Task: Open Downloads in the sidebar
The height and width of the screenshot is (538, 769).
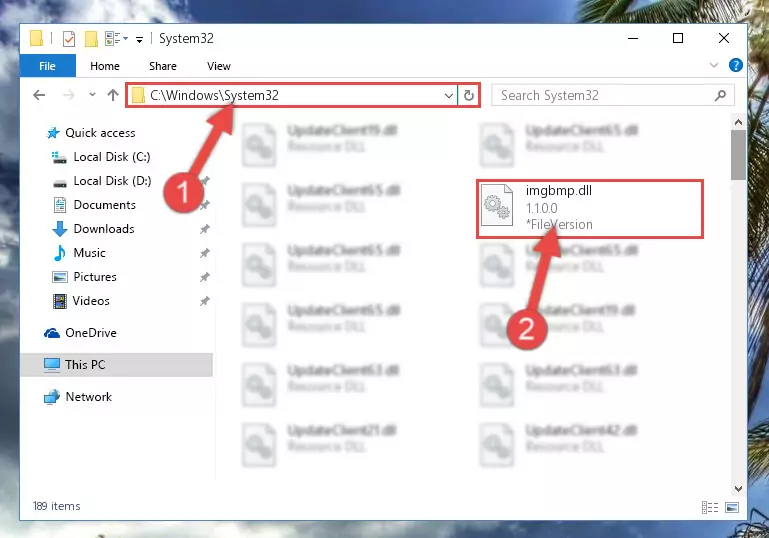Action: (x=104, y=229)
